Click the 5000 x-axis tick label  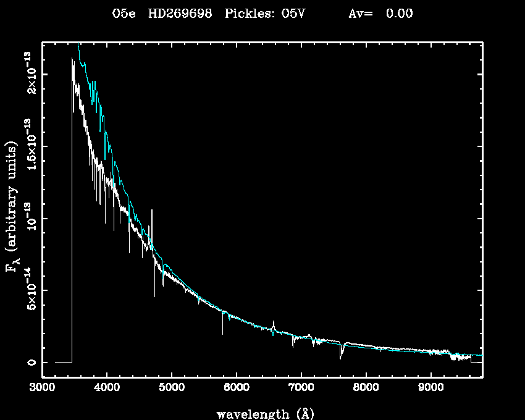(x=172, y=387)
